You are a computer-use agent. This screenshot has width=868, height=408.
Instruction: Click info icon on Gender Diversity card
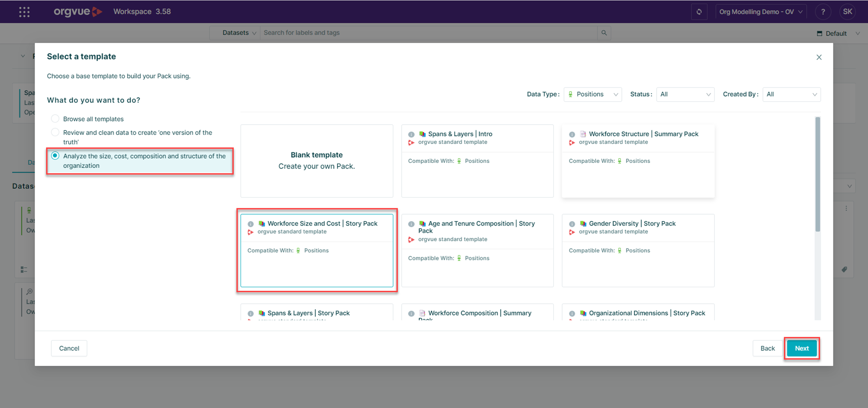tap(572, 224)
